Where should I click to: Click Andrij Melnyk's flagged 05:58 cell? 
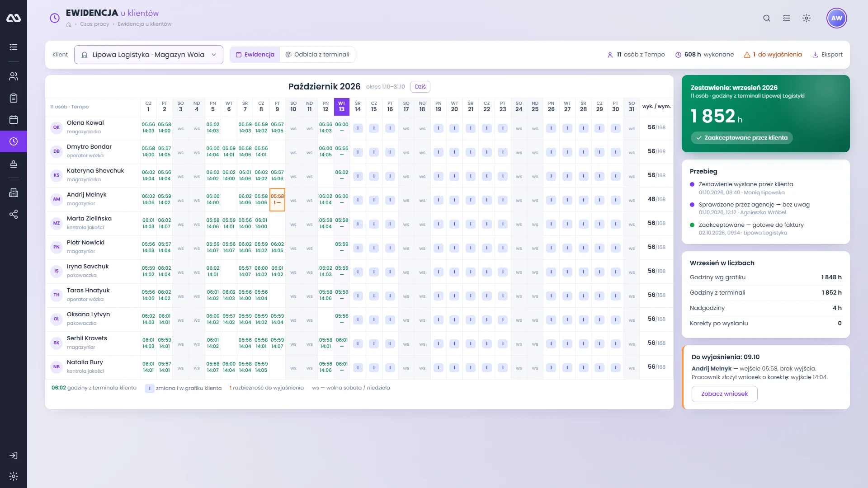278,200
